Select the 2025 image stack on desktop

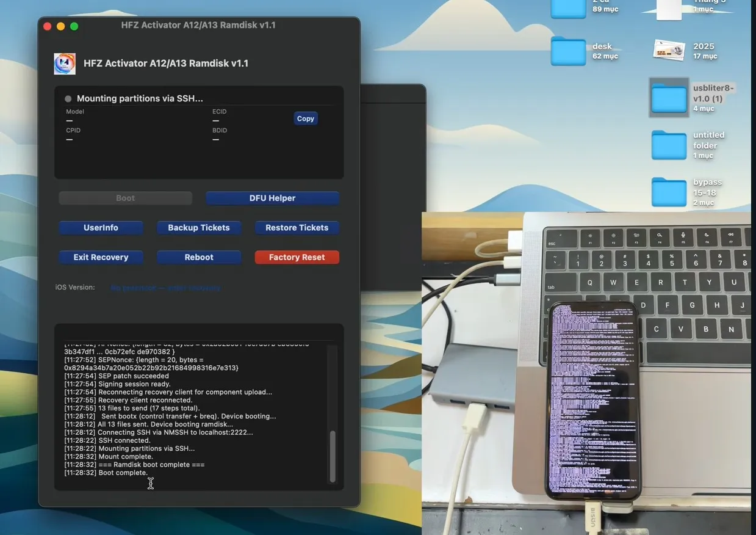point(669,50)
